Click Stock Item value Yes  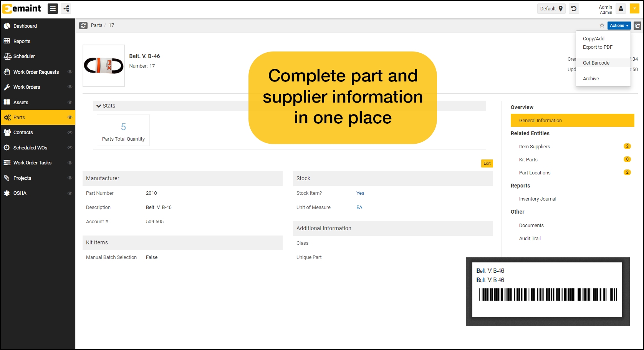click(x=360, y=193)
